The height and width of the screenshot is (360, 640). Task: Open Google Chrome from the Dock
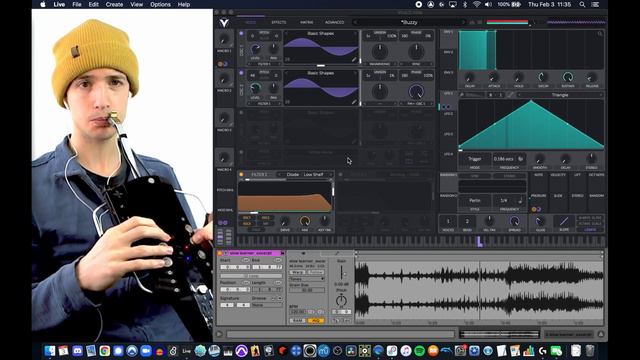(x=104, y=351)
